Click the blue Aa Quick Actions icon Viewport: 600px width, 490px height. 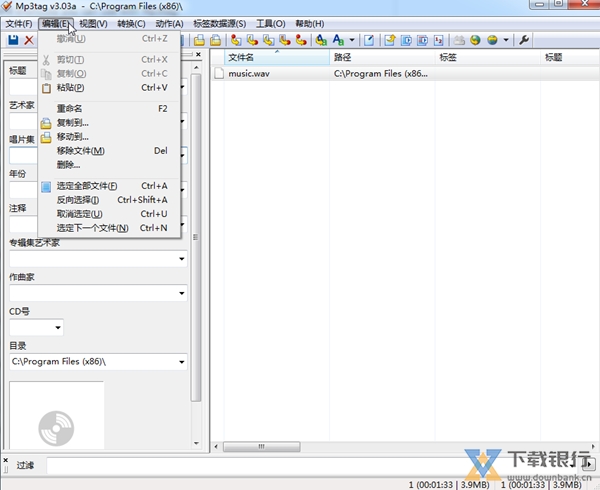338,40
